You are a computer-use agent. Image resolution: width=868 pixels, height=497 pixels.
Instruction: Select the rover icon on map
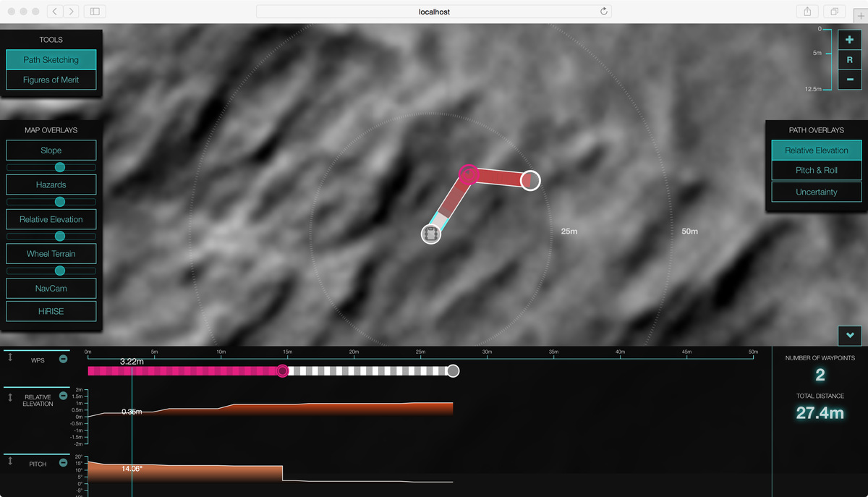click(x=431, y=234)
